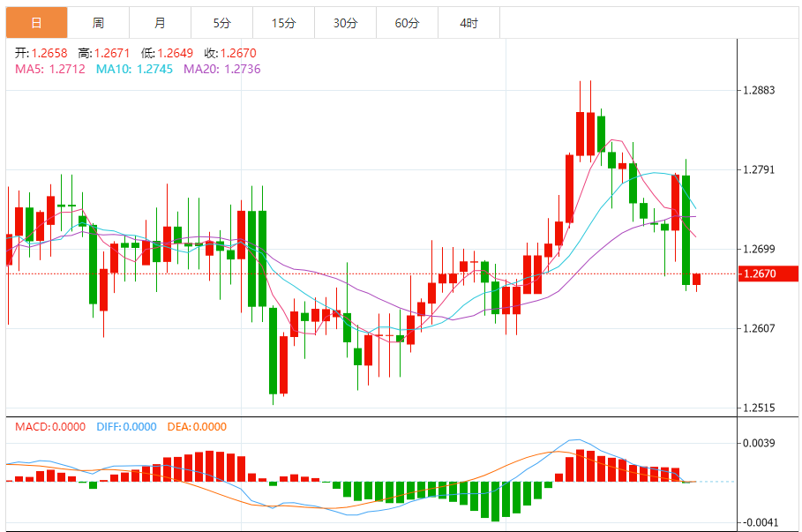Click the MACD:0.0000 label
The height and width of the screenshot is (532, 802).
[x=50, y=427]
